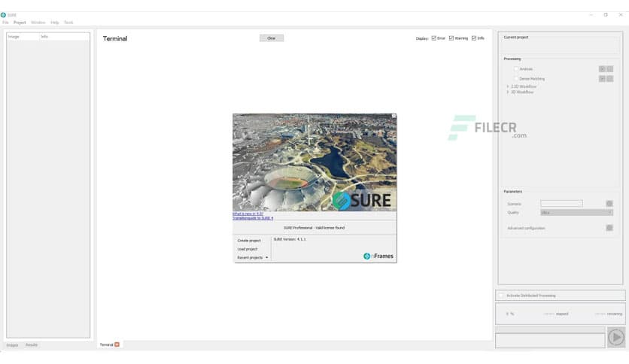Open Advanced configuration settings icon
The image size is (629, 364).
[609, 228]
